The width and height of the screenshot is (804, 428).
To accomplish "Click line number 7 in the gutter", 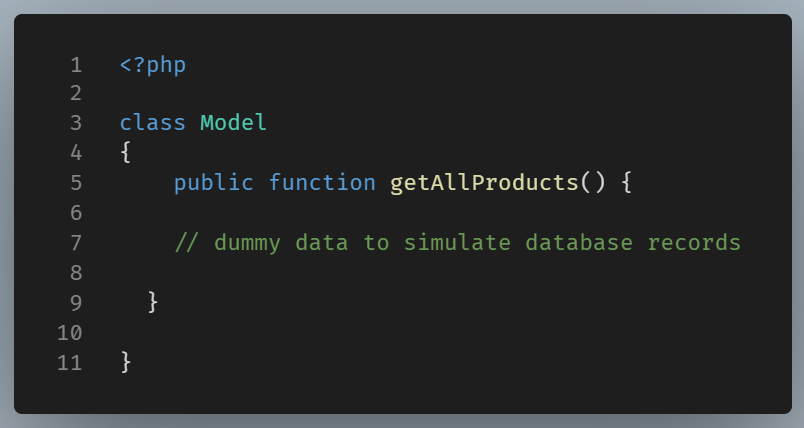I will point(76,243).
